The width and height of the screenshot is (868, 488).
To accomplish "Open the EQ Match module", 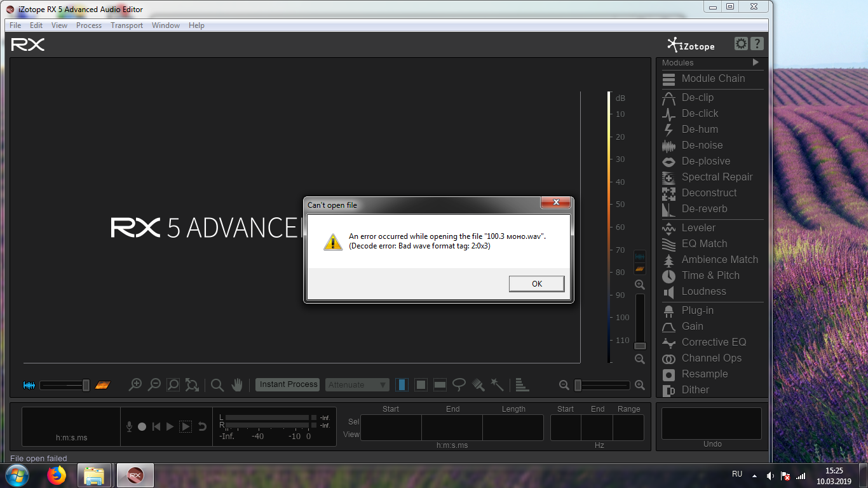I will (712, 244).
